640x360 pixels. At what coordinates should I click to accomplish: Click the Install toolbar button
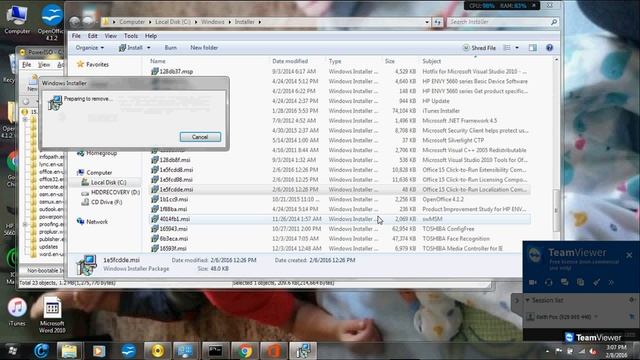point(131,48)
